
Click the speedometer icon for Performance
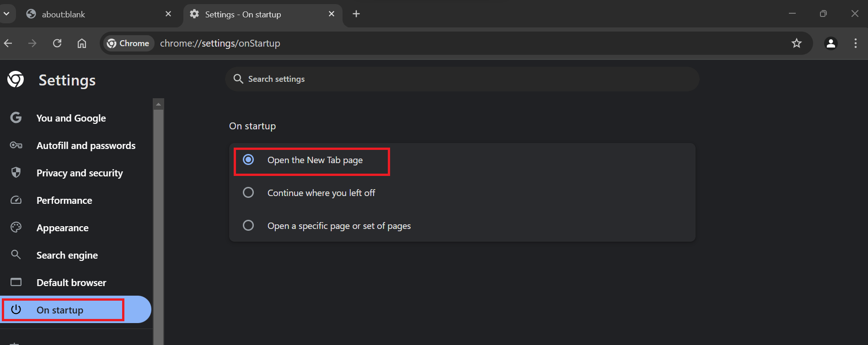16,200
